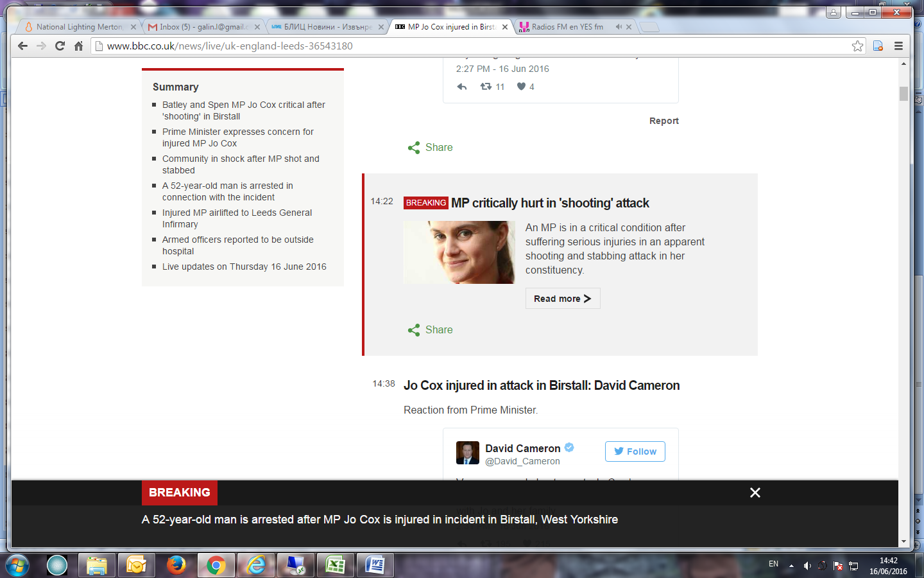Click 'Live updates on Thursday 16 June 2016'

[244, 267]
